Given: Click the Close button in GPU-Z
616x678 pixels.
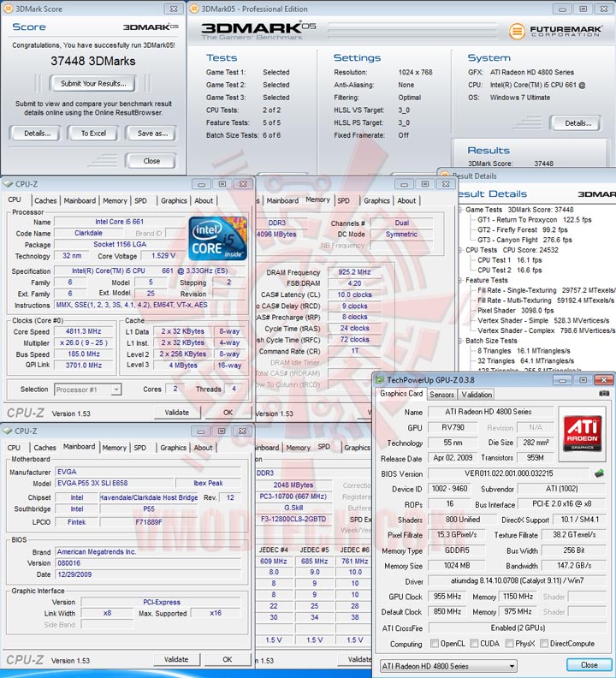Looking at the screenshot, I should [589, 664].
